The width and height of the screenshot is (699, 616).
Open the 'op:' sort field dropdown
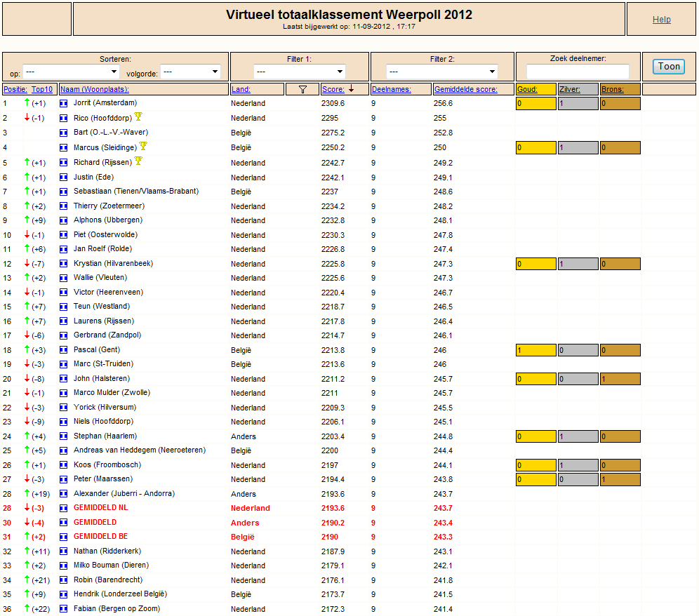70,72
